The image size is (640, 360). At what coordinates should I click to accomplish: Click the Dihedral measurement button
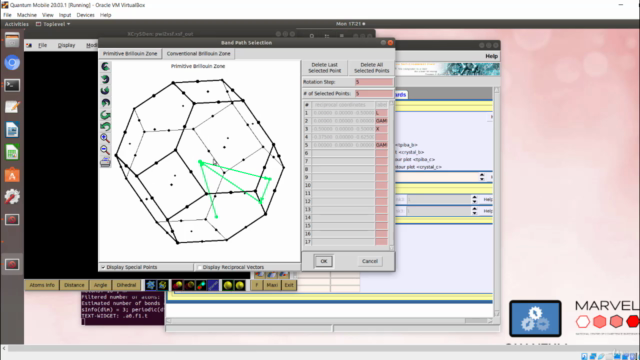[x=127, y=285]
